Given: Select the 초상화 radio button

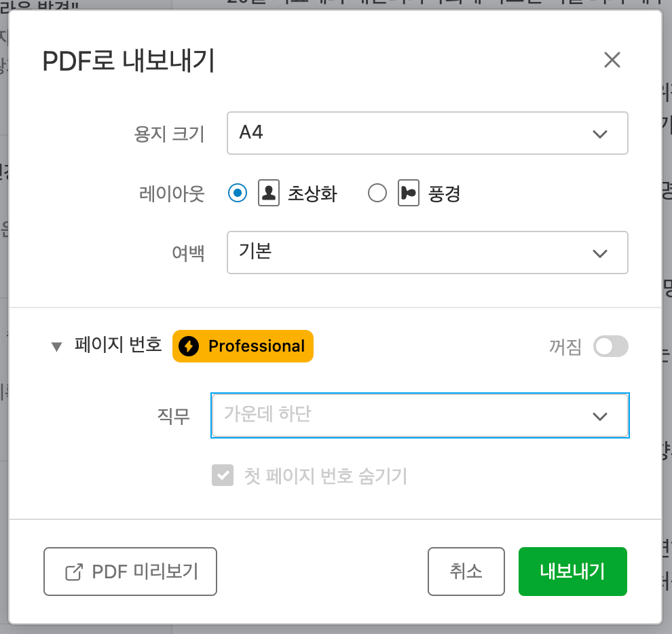Looking at the screenshot, I should 238,194.
